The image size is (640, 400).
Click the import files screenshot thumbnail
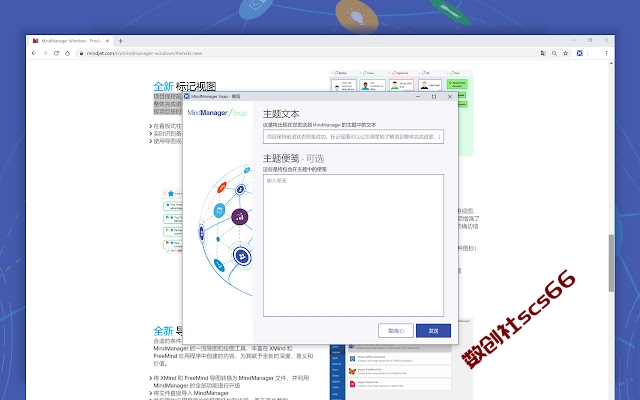[x=401, y=359]
